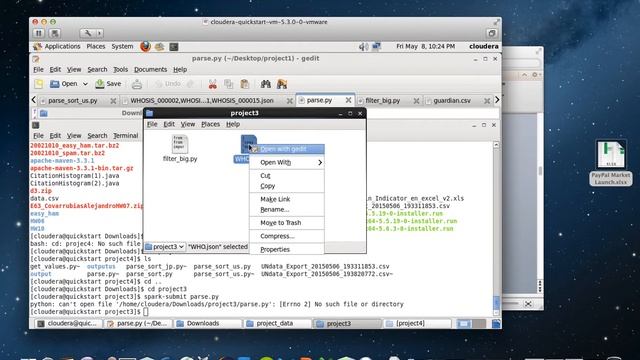Switch to [project4] taskbar button
640x360 pixels.
(x=418, y=324)
